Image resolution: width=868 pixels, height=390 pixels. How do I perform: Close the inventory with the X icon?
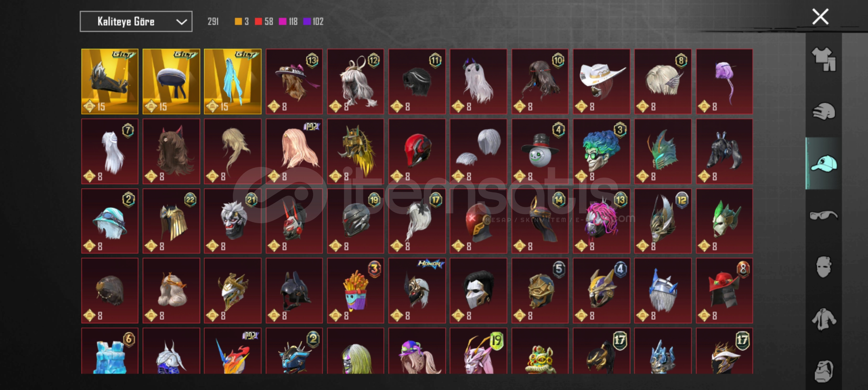pos(820,17)
